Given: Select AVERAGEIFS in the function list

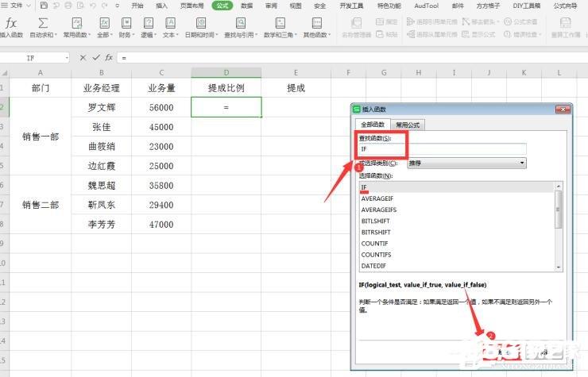Looking at the screenshot, I should click(x=456, y=210).
